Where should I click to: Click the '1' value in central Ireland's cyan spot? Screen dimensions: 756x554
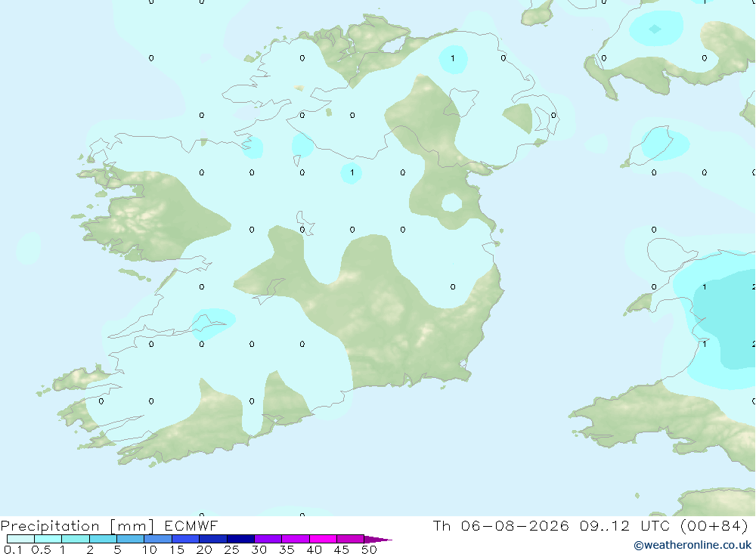(352, 172)
